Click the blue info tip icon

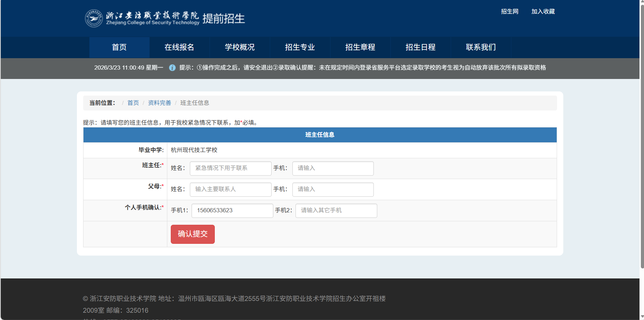[172, 68]
